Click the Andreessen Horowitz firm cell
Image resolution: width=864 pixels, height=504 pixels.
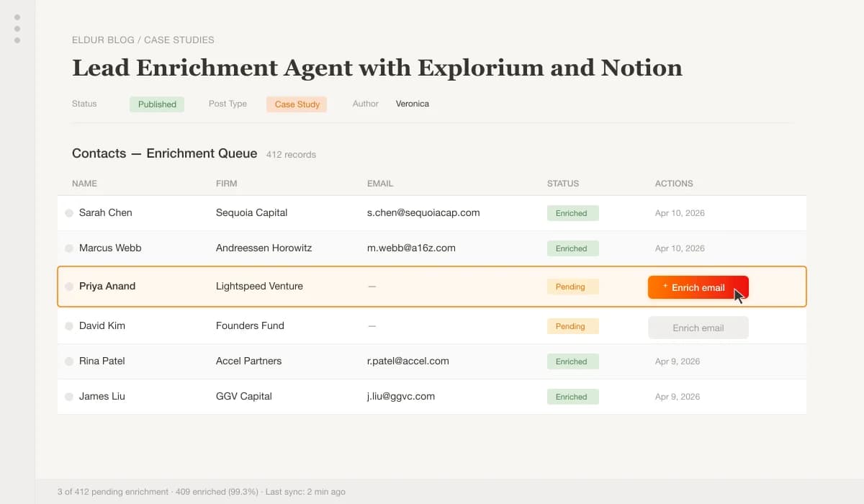pos(264,248)
